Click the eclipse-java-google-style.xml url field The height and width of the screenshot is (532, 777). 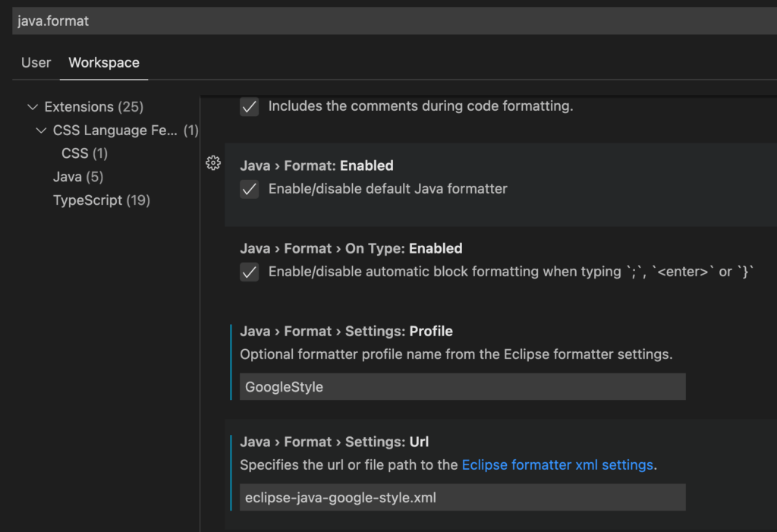click(462, 497)
